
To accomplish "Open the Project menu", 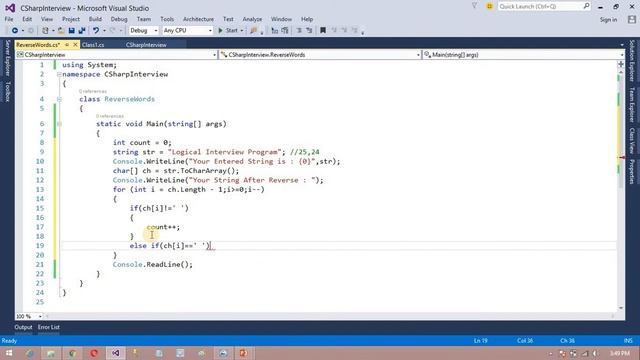I will pos(71,19).
